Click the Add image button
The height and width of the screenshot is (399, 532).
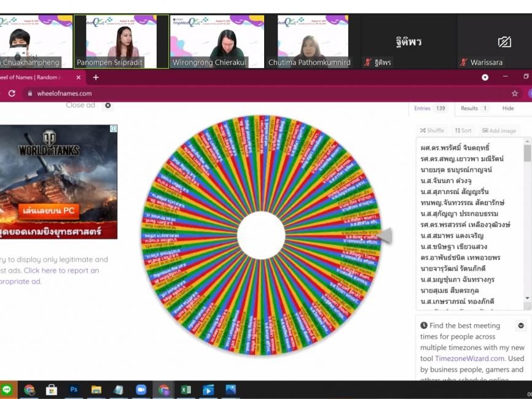pos(499,131)
